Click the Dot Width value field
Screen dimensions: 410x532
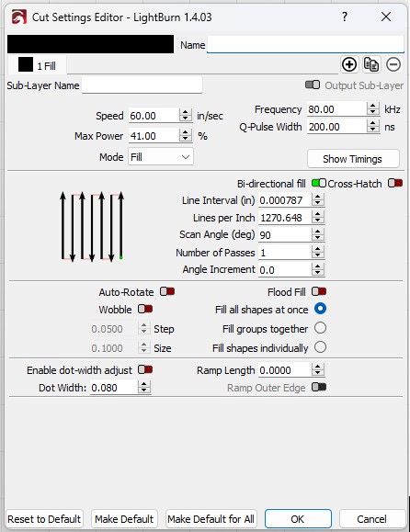pyautogui.click(x=114, y=388)
